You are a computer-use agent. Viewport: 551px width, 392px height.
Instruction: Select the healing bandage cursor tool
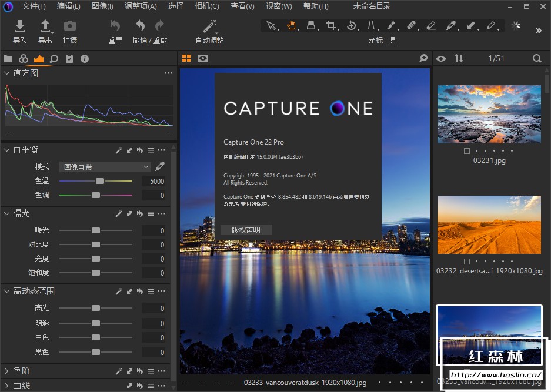click(411, 26)
